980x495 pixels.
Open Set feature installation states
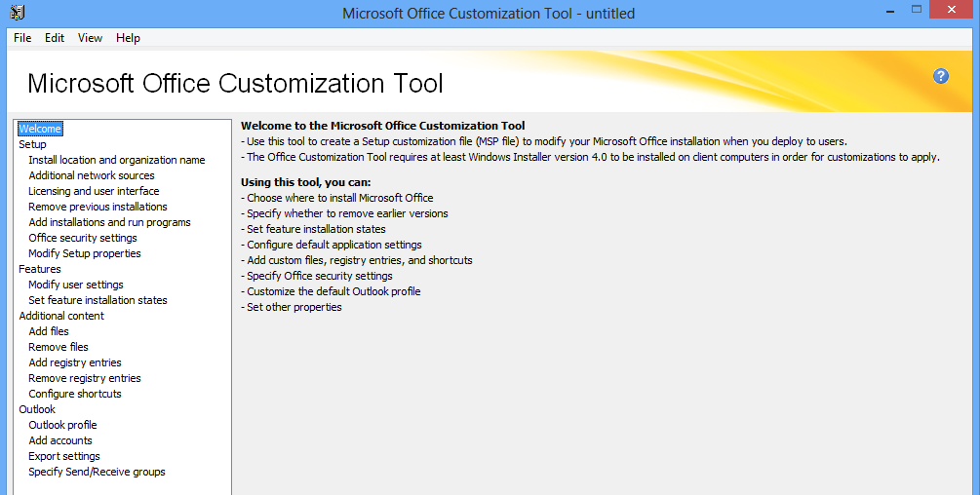pos(98,300)
